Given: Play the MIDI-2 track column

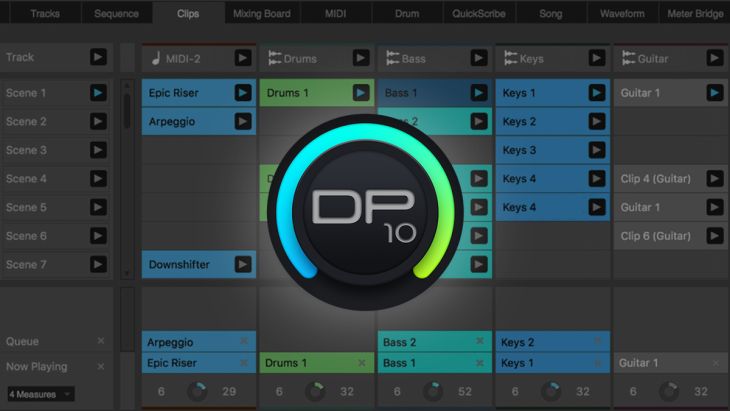Looking at the screenshot, I should pyautogui.click(x=243, y=58).
